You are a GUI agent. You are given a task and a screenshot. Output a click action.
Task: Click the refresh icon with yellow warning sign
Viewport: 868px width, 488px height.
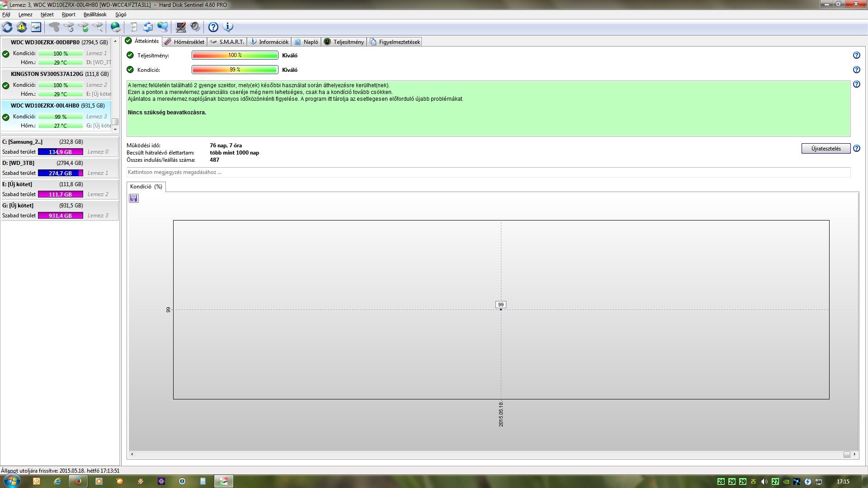pos(22,27)
